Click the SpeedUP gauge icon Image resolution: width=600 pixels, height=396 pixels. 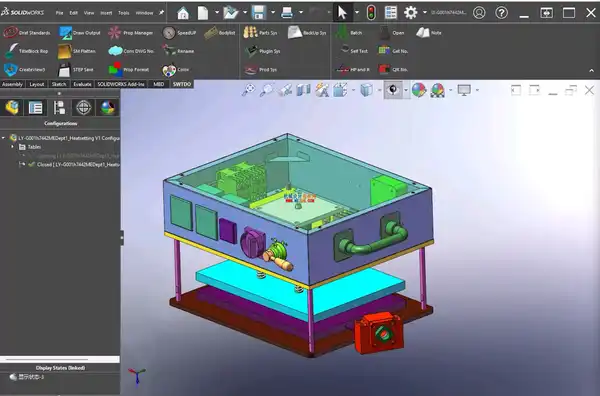[169, 33]
